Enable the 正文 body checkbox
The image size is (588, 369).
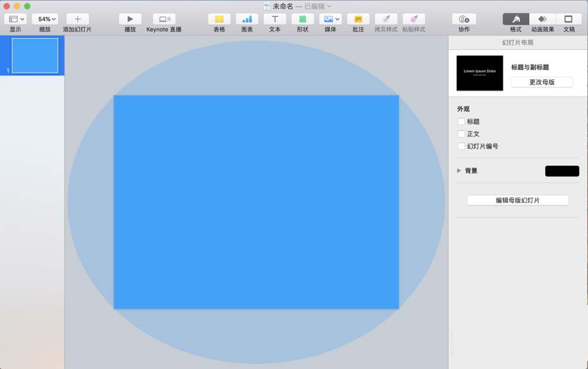(461, 134)
